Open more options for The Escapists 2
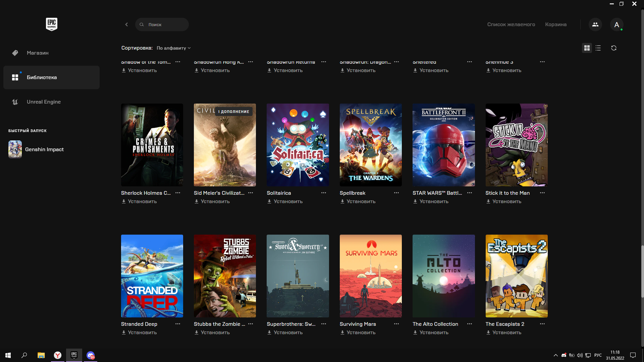The height and width of the screenshot is (362, 644). tap(542, 324)
